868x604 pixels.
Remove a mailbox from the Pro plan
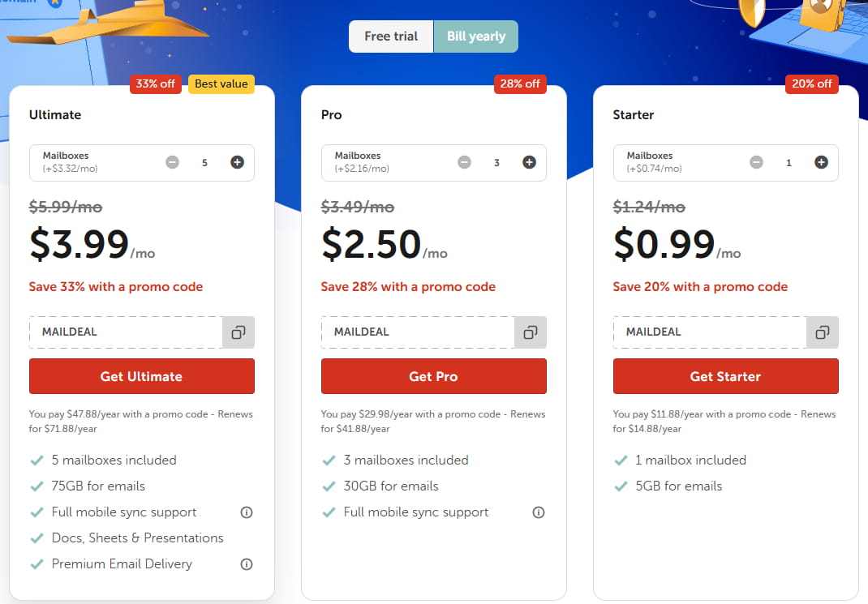click(x=464, y=162)
